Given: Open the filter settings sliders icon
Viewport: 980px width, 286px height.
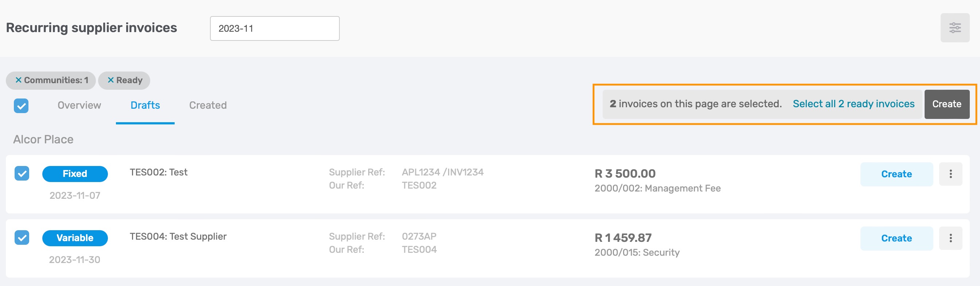Looking at the screenshot, I should pyautogui.click(x=954, y=28).
